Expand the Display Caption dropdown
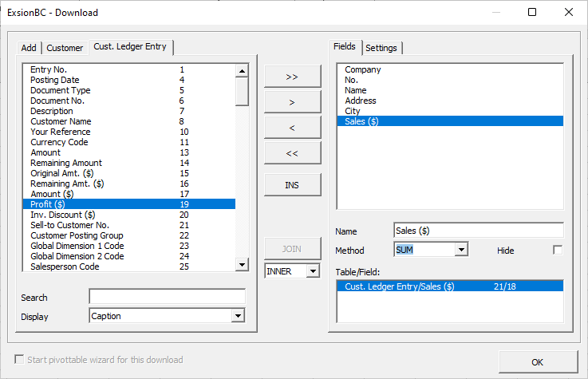Image resolution: width=588 pixels, height=379 pixels. (238, 316)
